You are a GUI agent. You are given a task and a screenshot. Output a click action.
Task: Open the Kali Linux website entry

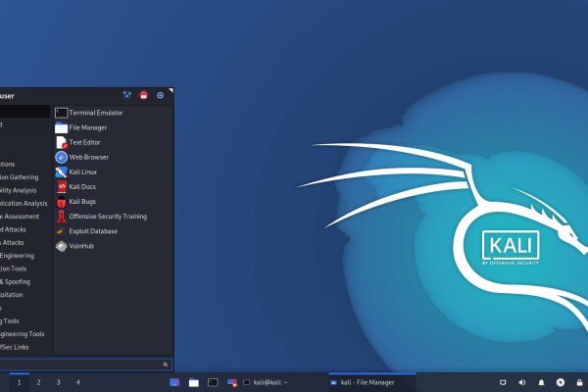[83, 171]
